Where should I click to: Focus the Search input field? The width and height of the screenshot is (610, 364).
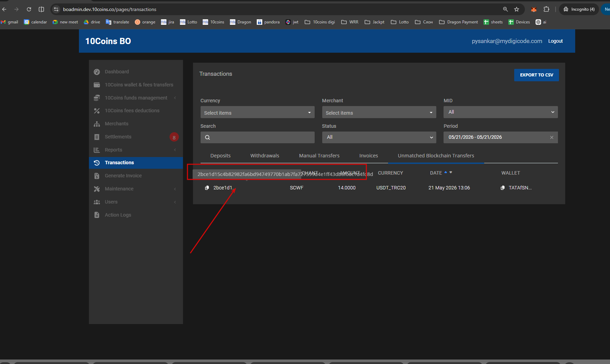point(257,137)
